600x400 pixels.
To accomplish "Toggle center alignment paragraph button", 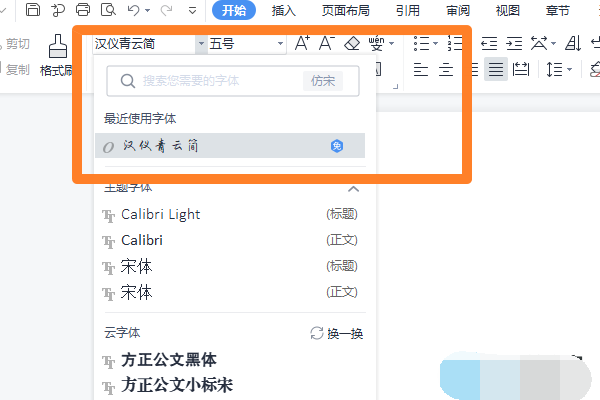I will point(446,69).
